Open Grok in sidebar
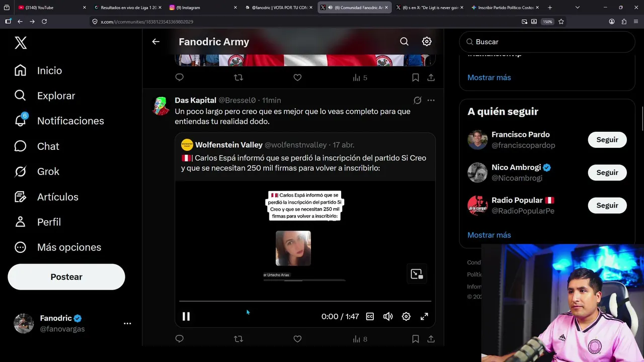 click(36, 171)
